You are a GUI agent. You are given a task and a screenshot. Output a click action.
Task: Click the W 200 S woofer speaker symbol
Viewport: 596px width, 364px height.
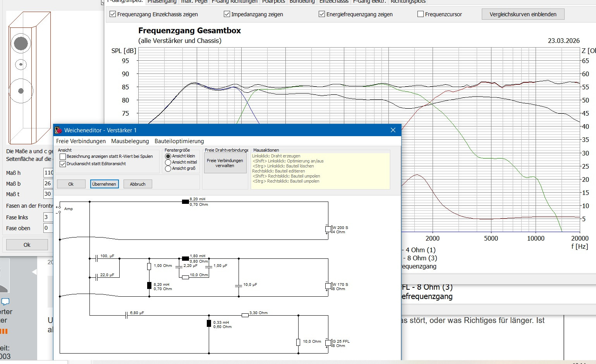pyautogui.click(x=328, y=229)
